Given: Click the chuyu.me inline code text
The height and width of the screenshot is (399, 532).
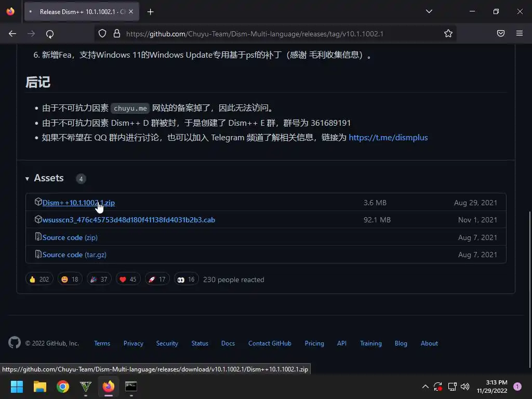Looking at the screenshot, I should coord(130,108).
